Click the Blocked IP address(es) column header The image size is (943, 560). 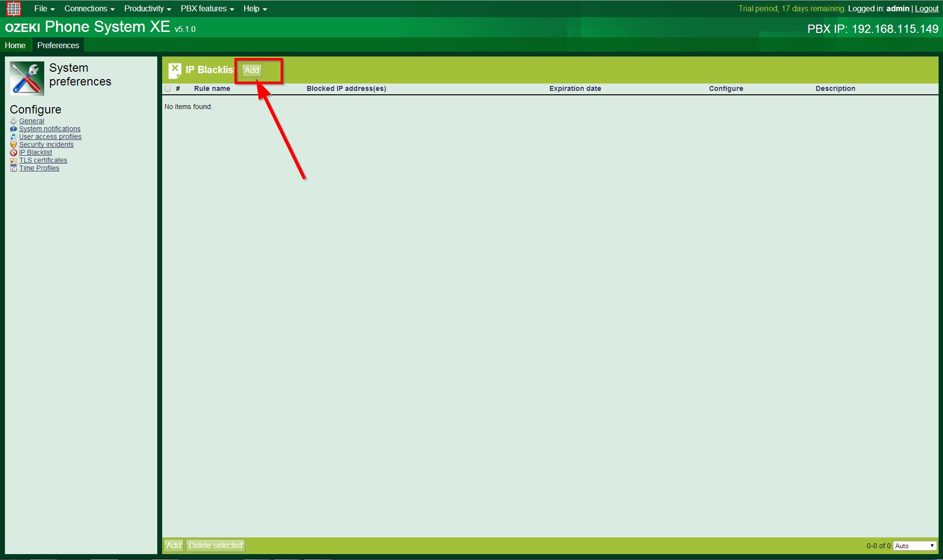click(x=346, y=89)
